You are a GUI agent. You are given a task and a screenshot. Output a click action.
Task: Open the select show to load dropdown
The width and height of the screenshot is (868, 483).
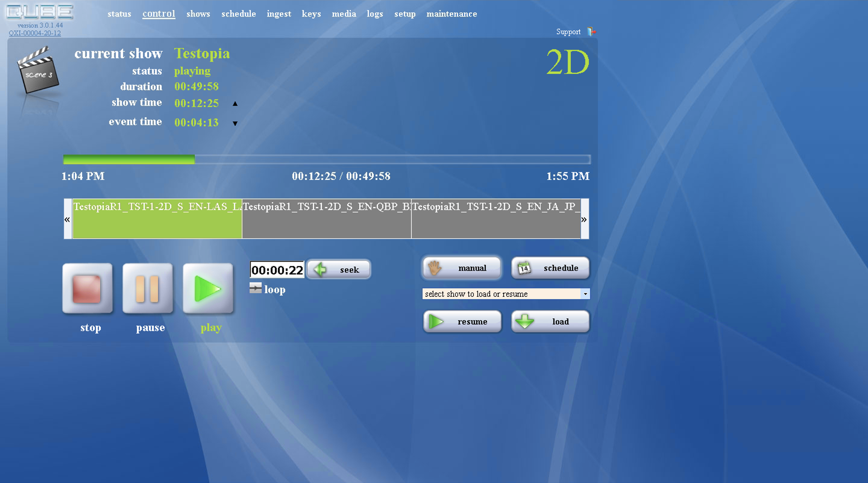click(x=506, y=294)
